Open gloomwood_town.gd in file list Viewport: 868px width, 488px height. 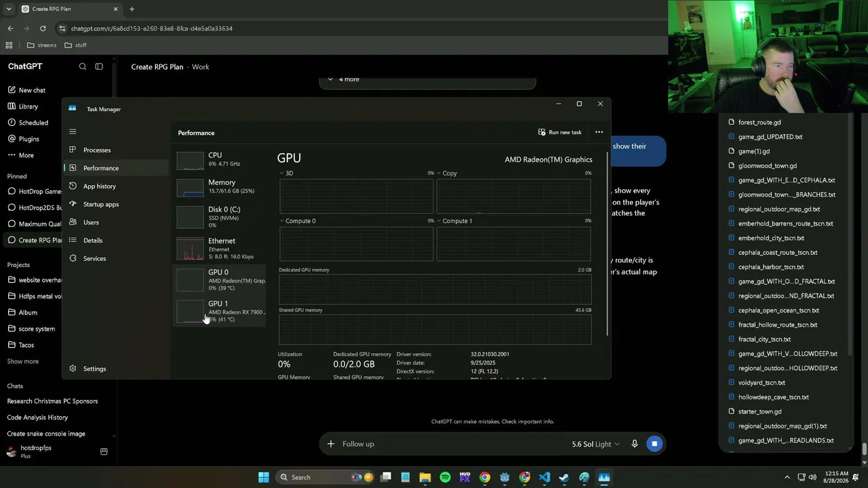point(768,166)
